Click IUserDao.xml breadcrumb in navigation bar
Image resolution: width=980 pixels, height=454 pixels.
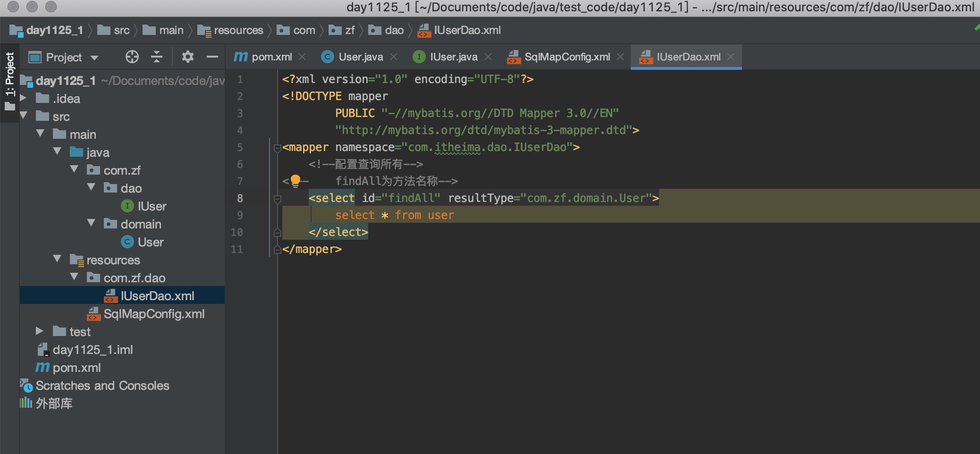pyautogui.click(x=459, y=30)
